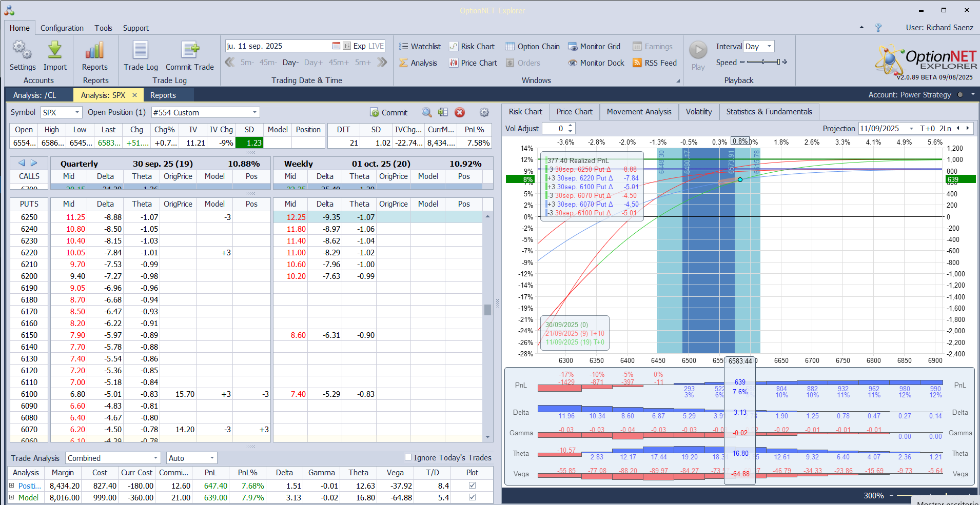Go to previous expiration with left arrow
The image size is (980, 505).
tap(22, 163)
